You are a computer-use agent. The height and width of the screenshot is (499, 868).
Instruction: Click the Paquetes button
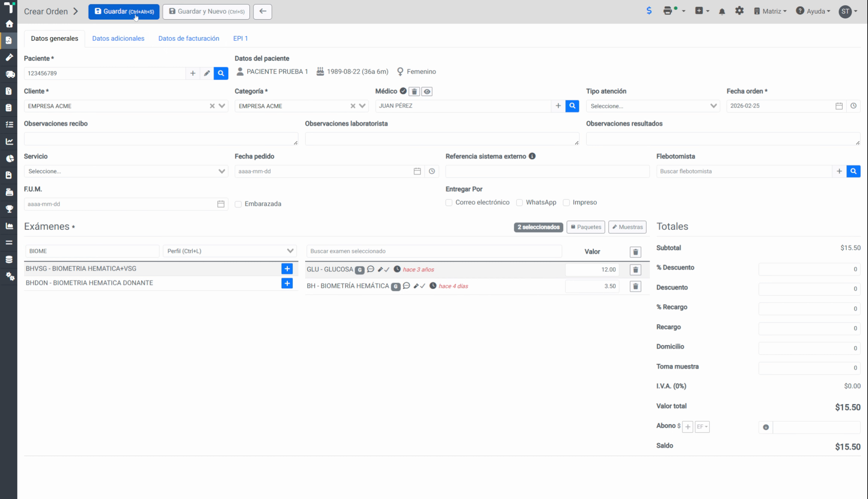586,227
